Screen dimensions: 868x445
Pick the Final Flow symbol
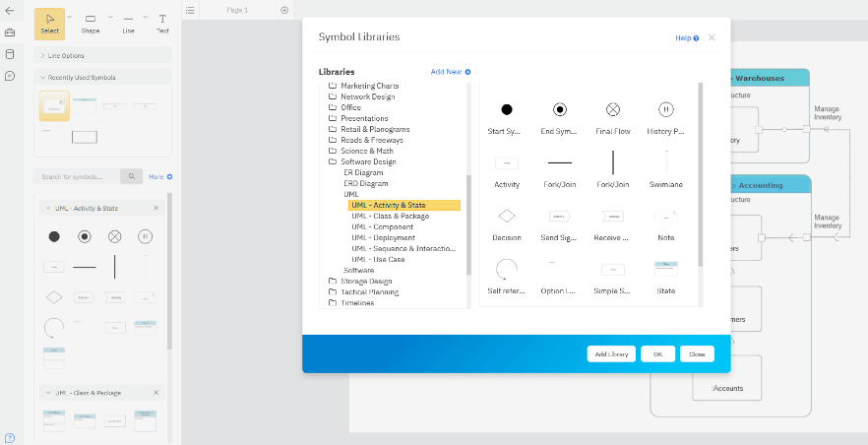click(x=613, y=109)
